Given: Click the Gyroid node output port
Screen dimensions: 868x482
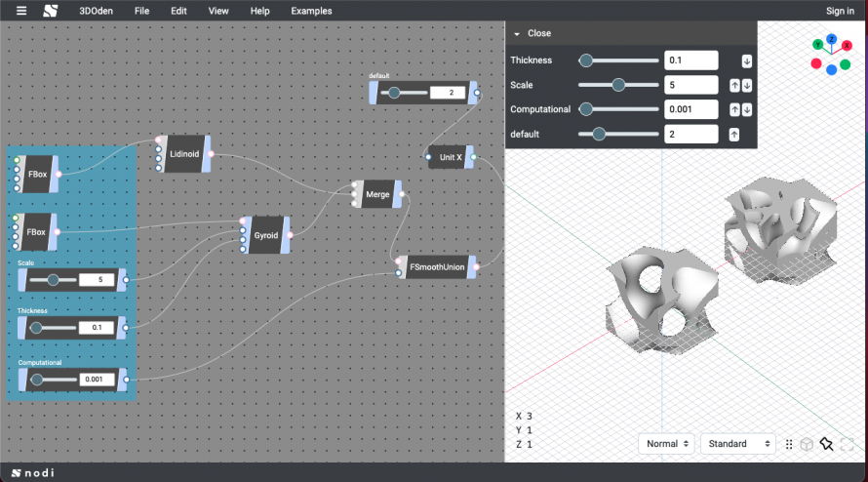Looking at the screenshot, I should (x=290, y=235).
